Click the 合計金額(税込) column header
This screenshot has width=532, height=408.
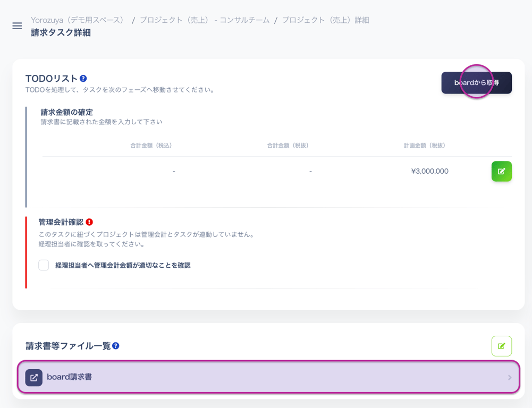[151, 146]
